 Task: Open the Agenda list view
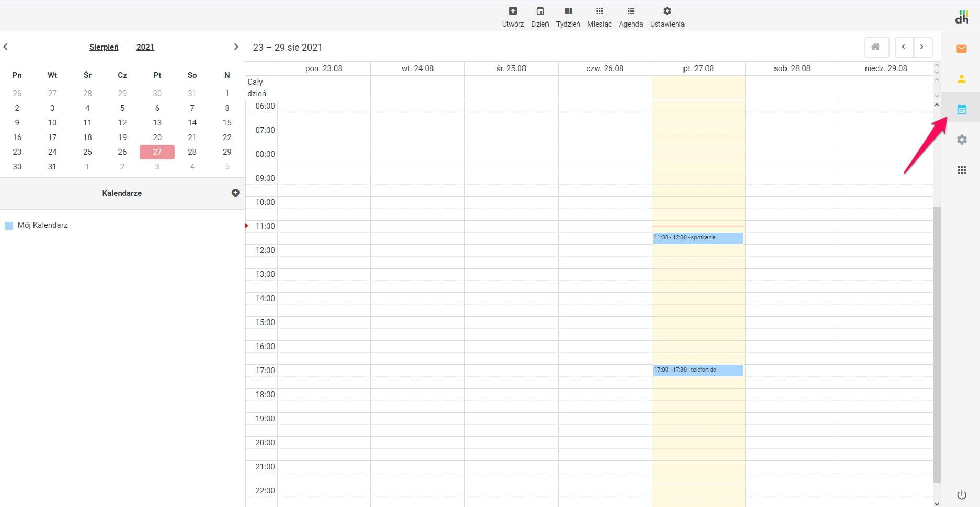[x=631, y=17]
